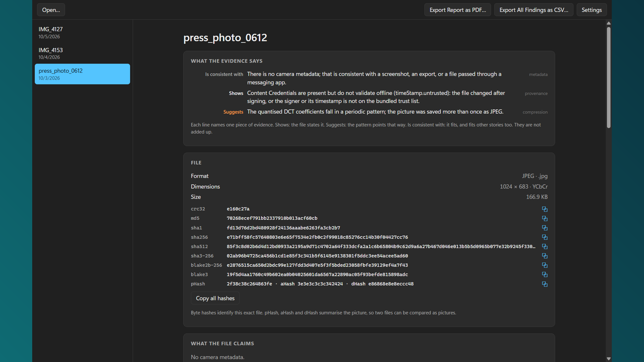Click the 'compression' evidence tag
Viewport: 644px width, 362px height.
[535, 112]
